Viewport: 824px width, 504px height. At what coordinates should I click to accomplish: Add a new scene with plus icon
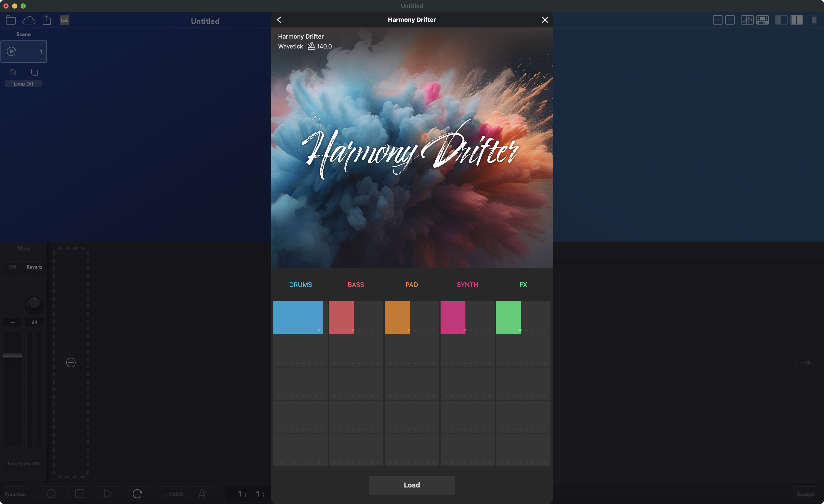pyautogui.click(x=13, y=72)
